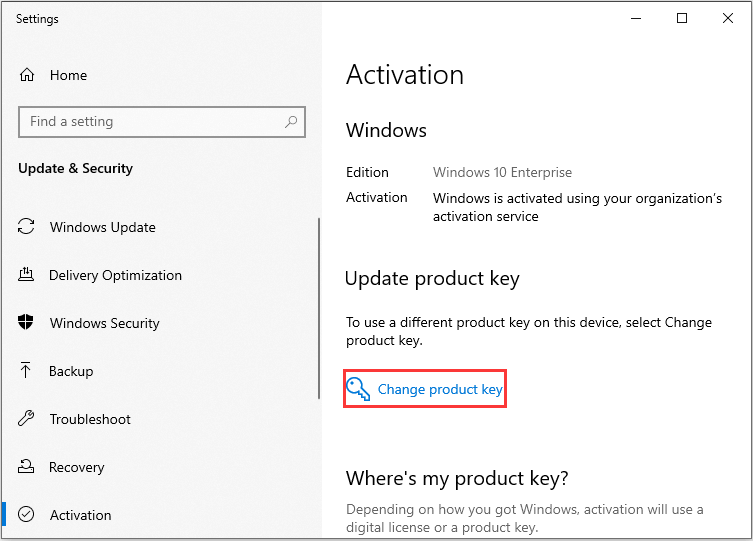
Task: Open the Troubleshoot page
Action: 90,419
